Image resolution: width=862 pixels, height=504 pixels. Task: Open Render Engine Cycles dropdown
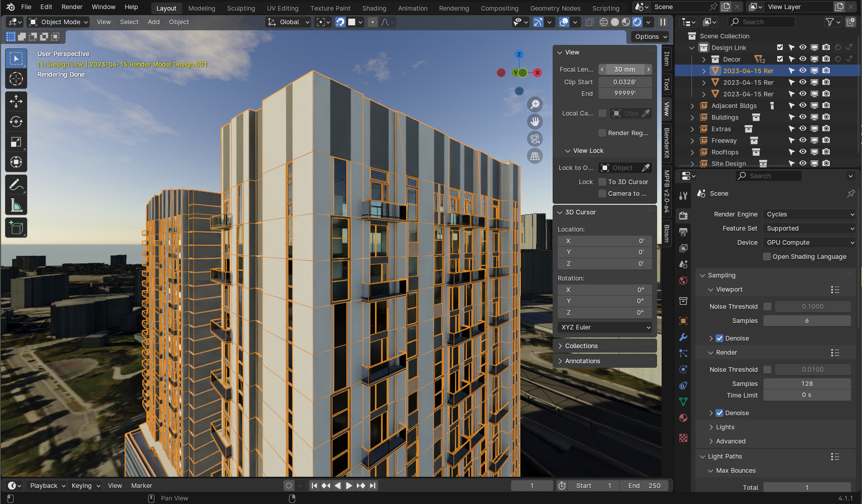click(x=810, y=214)
